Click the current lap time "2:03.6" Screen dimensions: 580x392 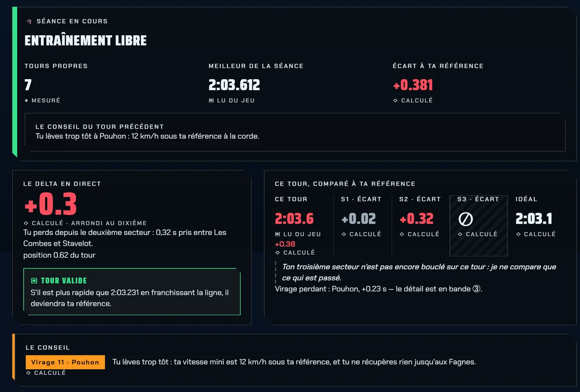[295, 219]
